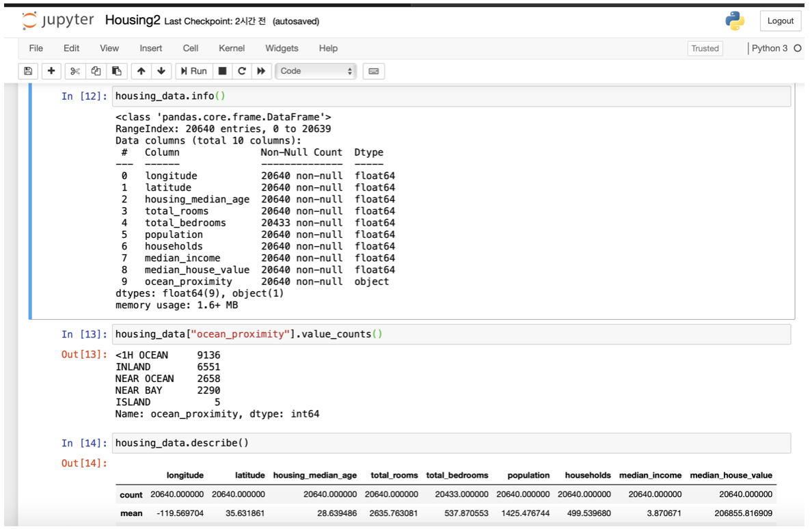
Task: Open the Insert menu
Action: click(x=150, y=48)
